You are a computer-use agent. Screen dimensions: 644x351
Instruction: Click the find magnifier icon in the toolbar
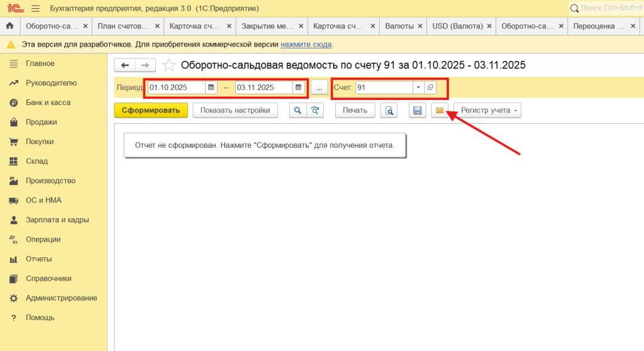point(297,110)
